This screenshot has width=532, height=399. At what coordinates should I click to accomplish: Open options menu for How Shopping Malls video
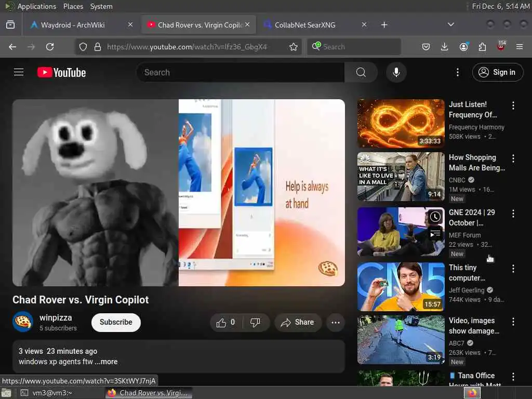tap(513, 158)
